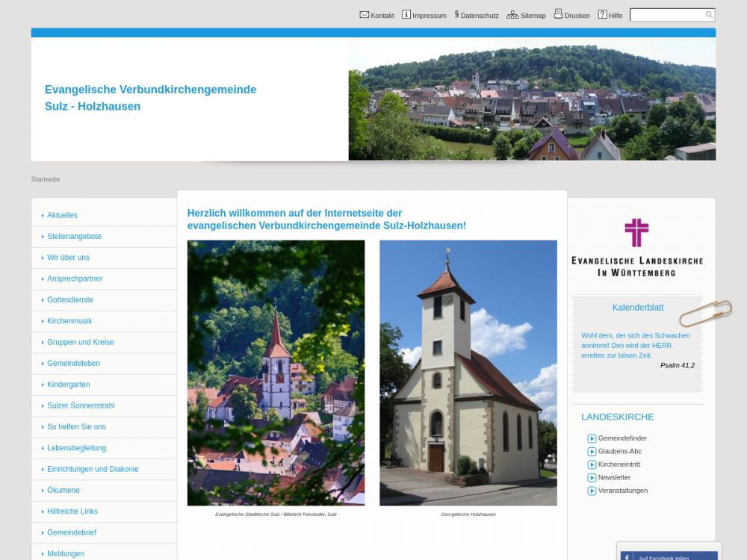Click the search magnifier icon

(x=709, y=15)
